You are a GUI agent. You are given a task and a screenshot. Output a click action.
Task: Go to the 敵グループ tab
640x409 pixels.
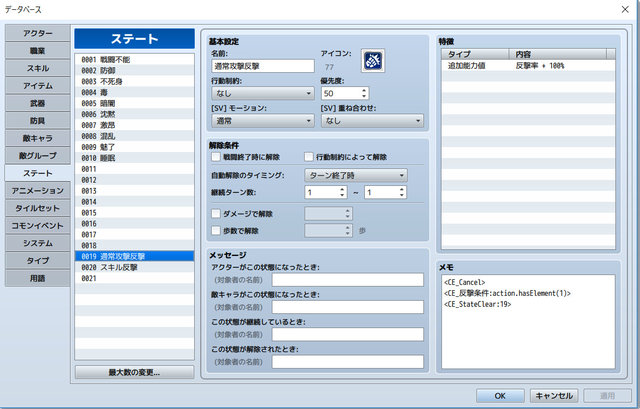pos(38,156)
